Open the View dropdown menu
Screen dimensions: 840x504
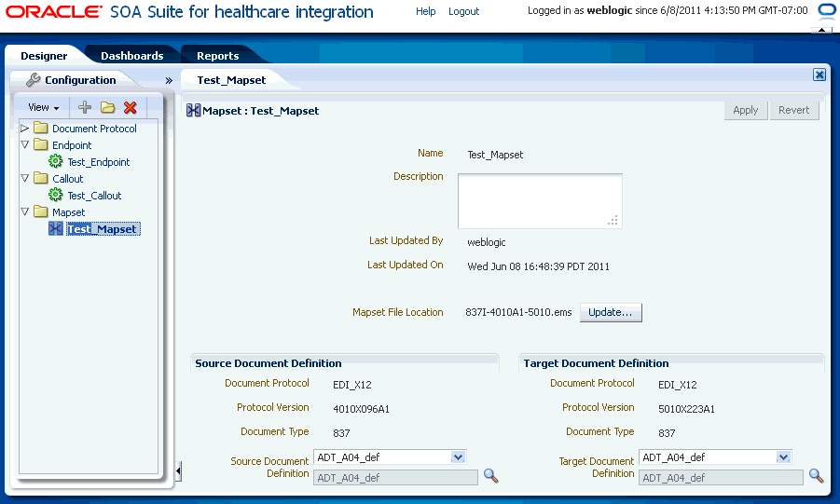pos(44,107)
